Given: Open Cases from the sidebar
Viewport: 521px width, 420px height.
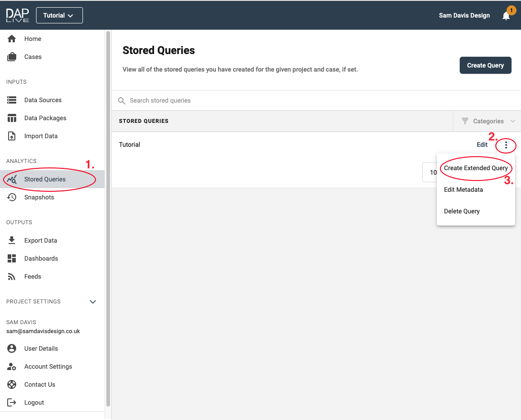Looking at the screenshot, I should point(33,57).
